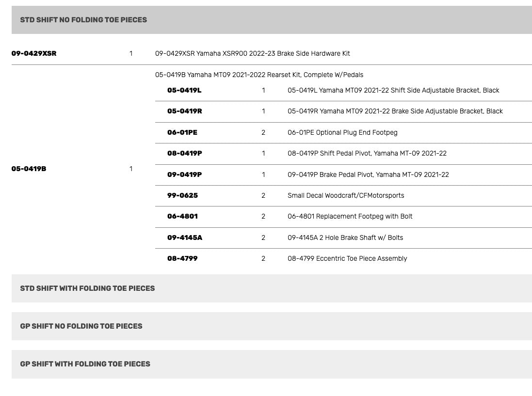Screen dimensions: 532x396
Task: Click Eccentric Toe Piece Assembly description
Action: pos(347,258)
